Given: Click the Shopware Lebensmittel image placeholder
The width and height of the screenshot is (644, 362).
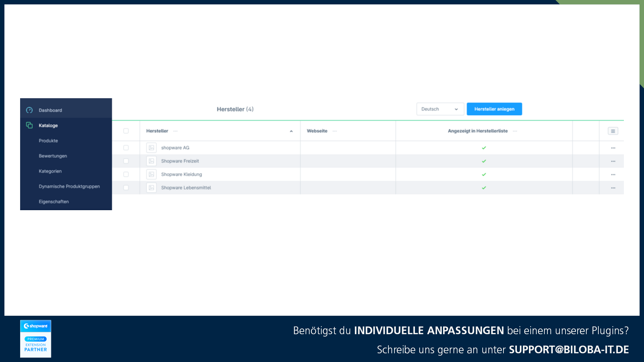Looking at the screenshot, I should [151, 188].
